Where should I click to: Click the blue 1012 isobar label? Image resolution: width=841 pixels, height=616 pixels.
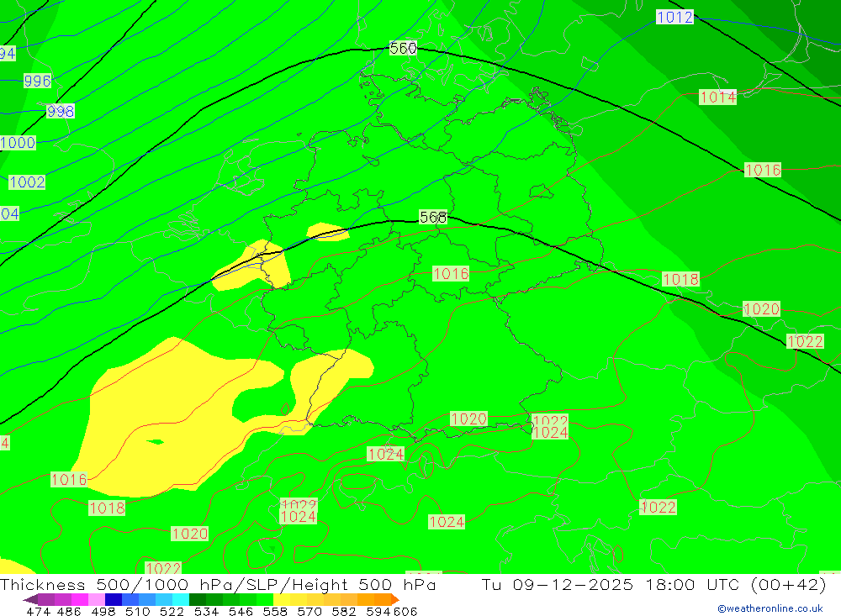[674, 17]
